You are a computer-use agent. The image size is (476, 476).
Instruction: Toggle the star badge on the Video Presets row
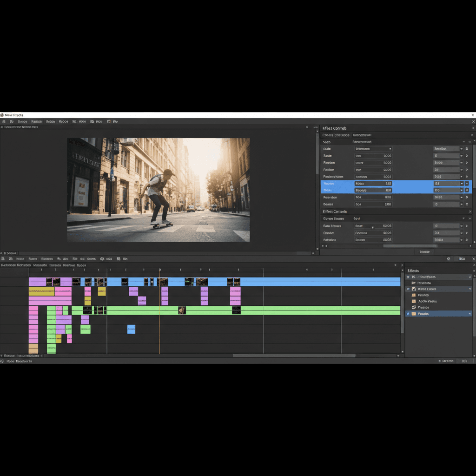coord(408,289)
